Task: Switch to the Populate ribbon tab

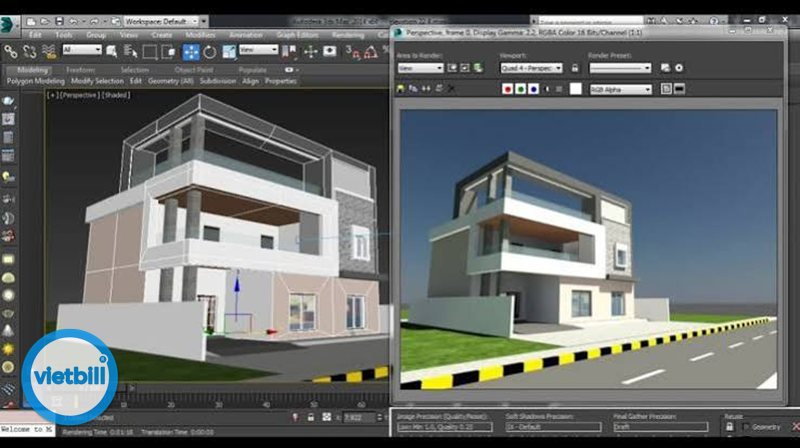Action: (252, 70)
